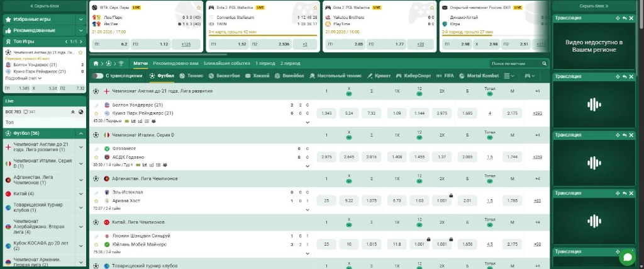The width and height of the screenshot is (644, 269).
Task: Click the move icon on first Трансляция panel
Action: click(618, 18)
